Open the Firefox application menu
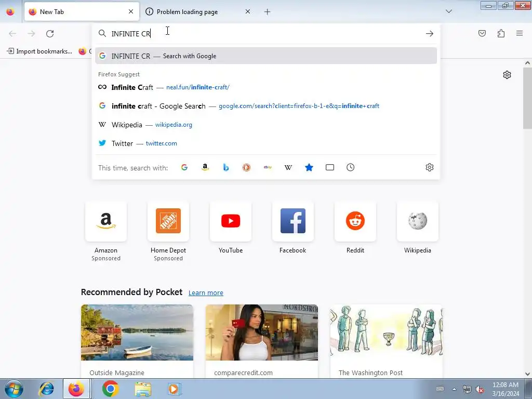 click(520, 33)
